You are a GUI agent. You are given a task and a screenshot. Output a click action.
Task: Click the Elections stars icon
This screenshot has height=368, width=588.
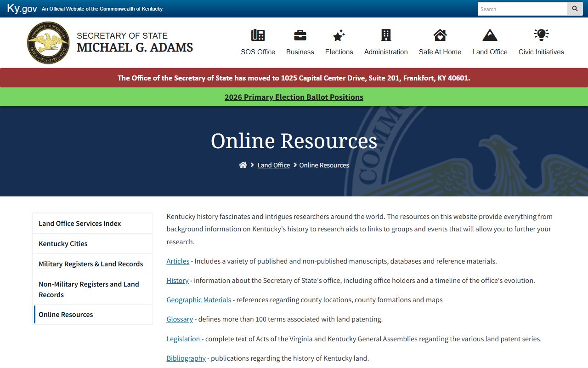point(339,35)
